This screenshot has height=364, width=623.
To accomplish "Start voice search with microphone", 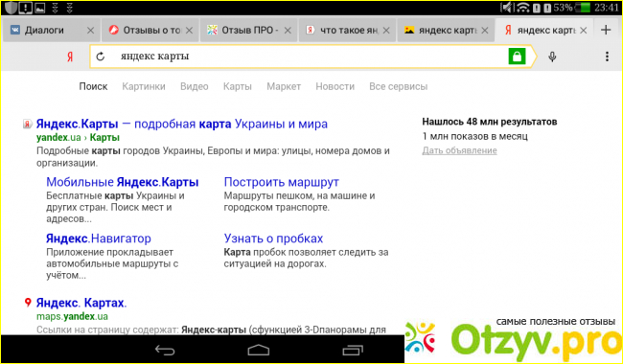I will (x=552, y=57).
